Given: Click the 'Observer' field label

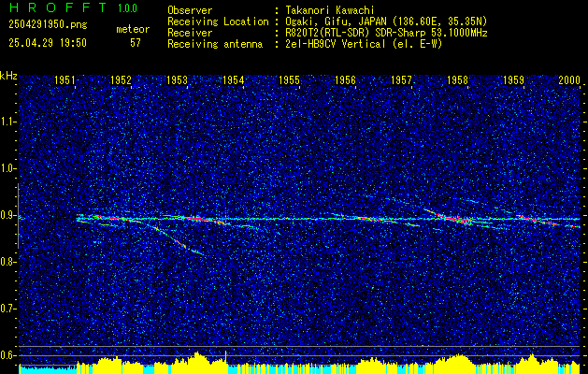Looking at the screenshot, I should (190, 10).
